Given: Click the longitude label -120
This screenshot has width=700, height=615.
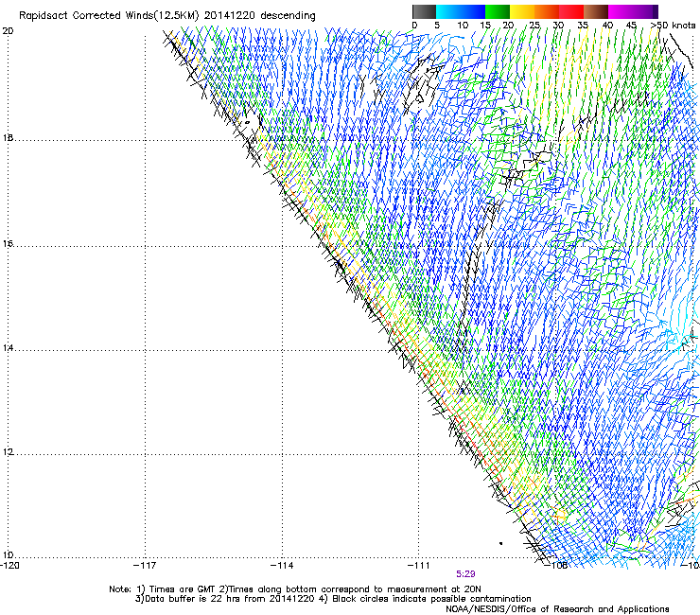Looking at the screenshot, I should (x=9, y=566).
